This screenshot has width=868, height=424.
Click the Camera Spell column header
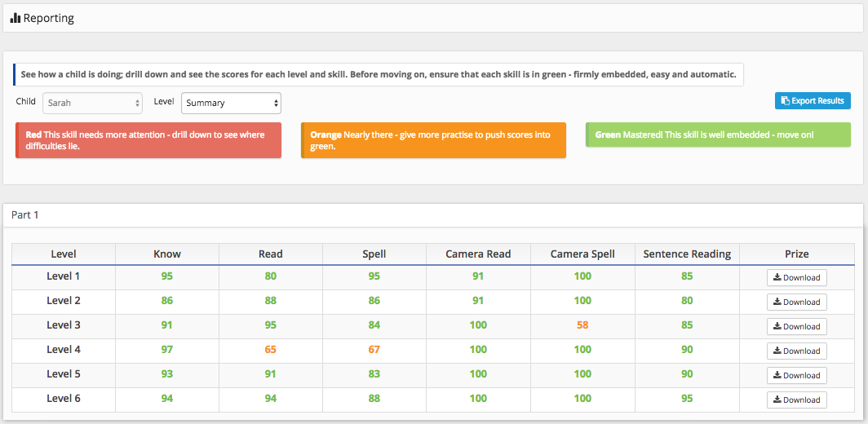pos(582,254)
